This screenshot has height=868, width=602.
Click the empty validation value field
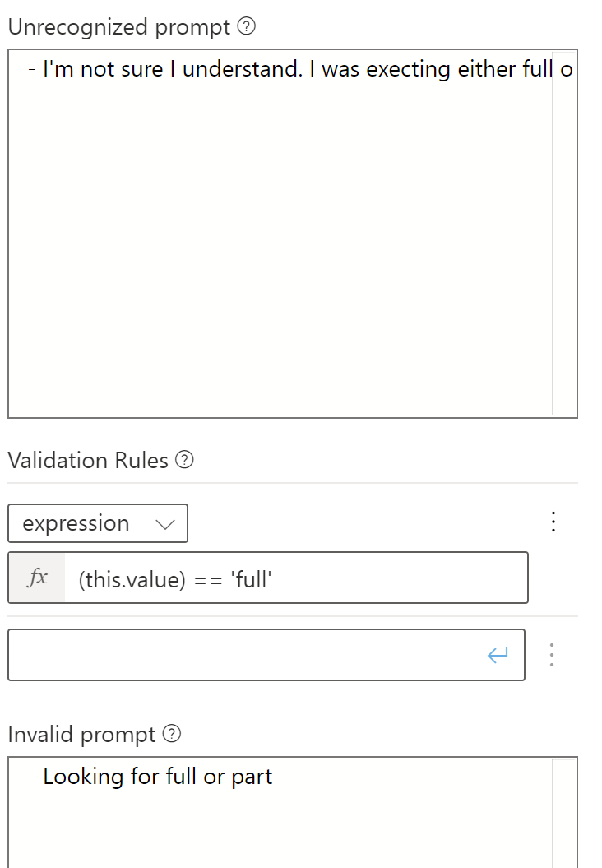point(247,654)
